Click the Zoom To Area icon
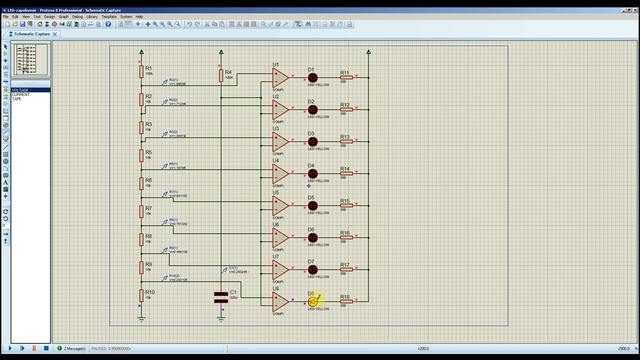640x360 pixels. (x=177, y=24)
